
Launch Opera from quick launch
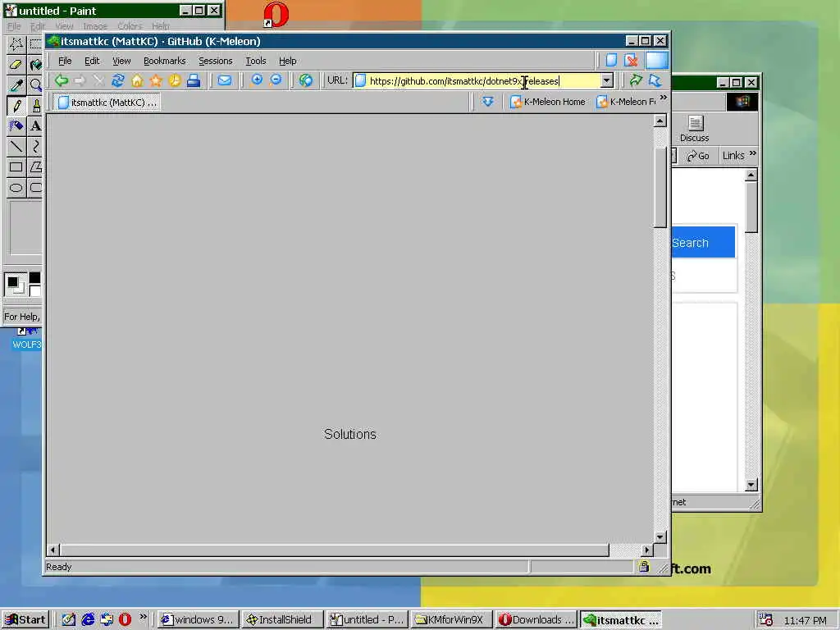[x=125, y=620]
